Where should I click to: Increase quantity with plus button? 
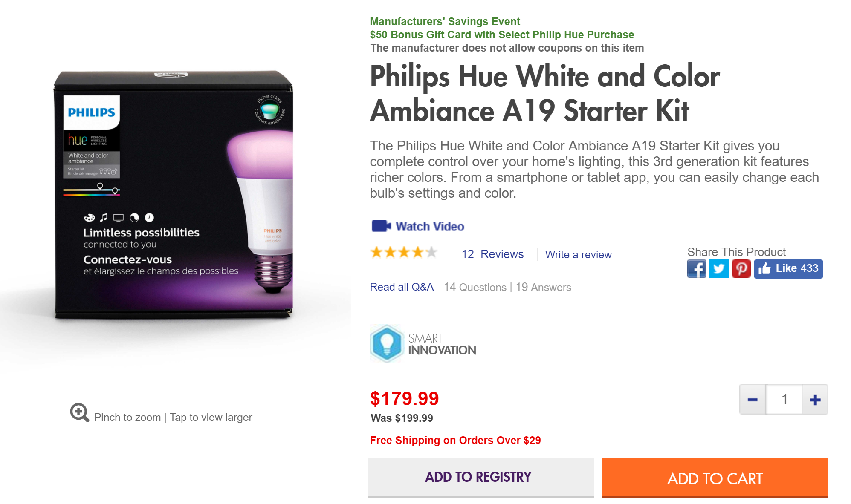tap(815, 399)
